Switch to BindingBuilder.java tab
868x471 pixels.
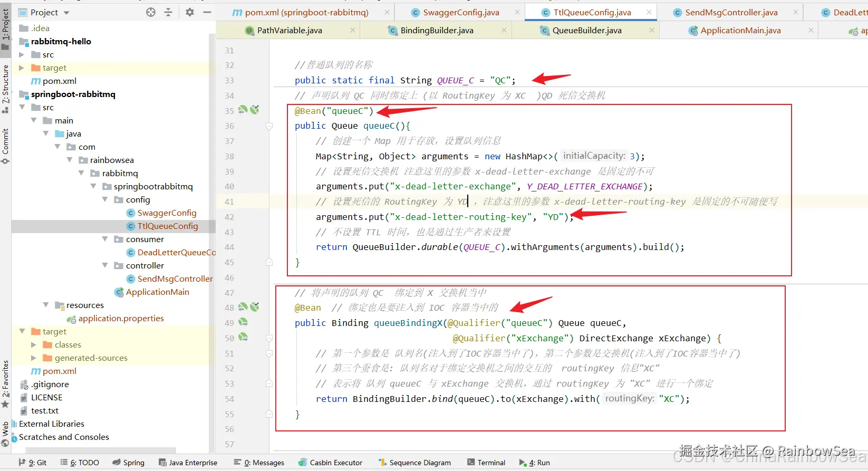(x=437, y=31)
